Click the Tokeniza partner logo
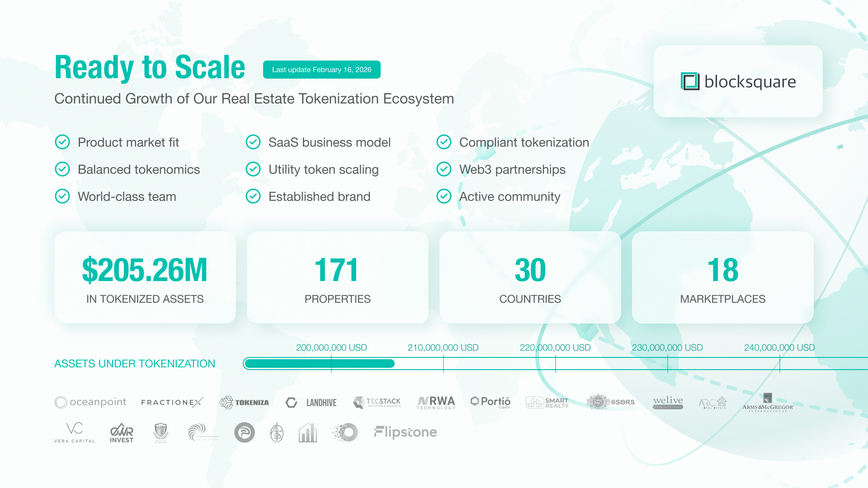This screenshot has width=868, height=488. (244, 402)
